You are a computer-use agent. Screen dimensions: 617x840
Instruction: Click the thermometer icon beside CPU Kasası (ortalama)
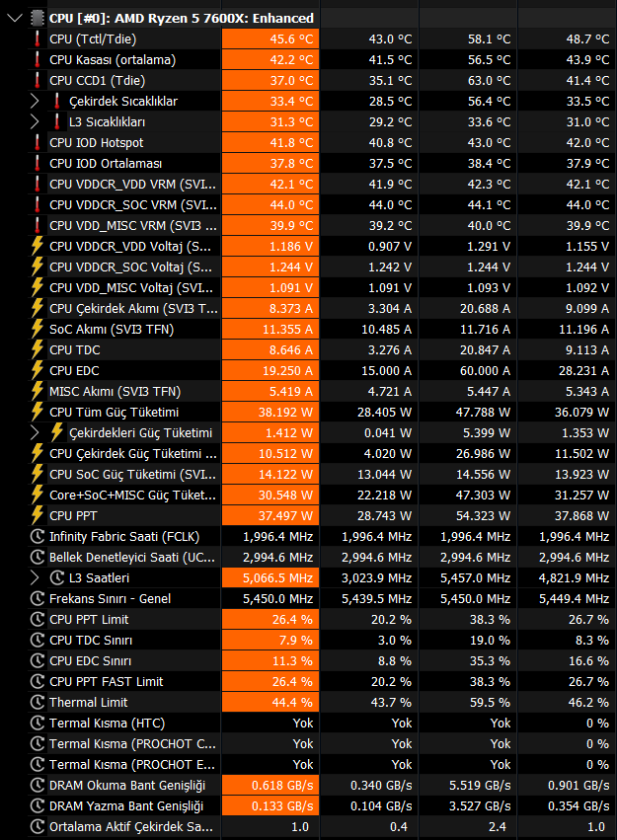[37, 60]
